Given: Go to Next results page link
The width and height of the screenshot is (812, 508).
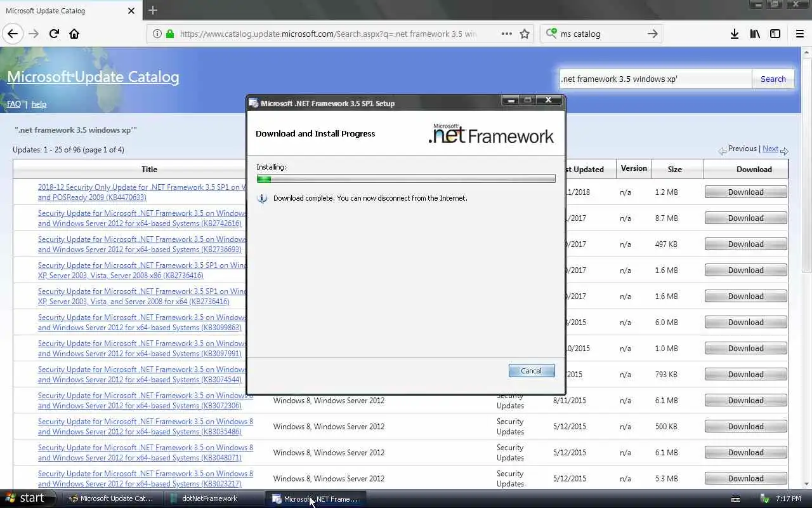Looking at the screenshot, I should (x=770, y=149).
